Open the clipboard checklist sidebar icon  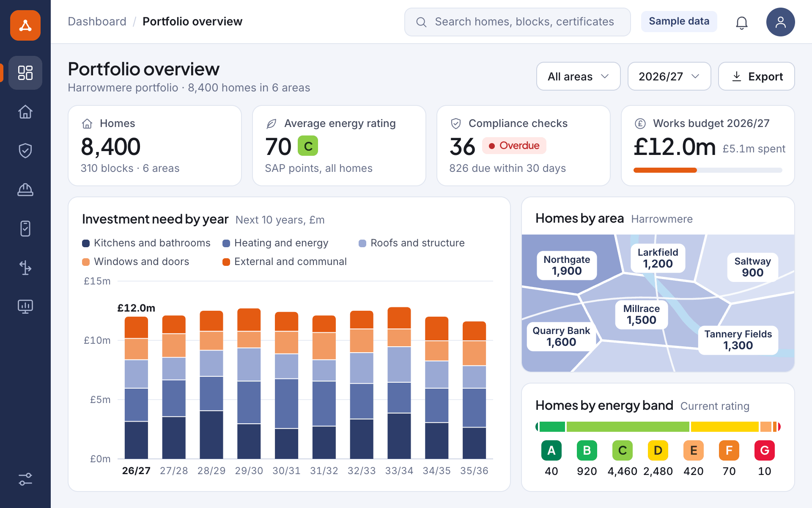pos(25,229)
